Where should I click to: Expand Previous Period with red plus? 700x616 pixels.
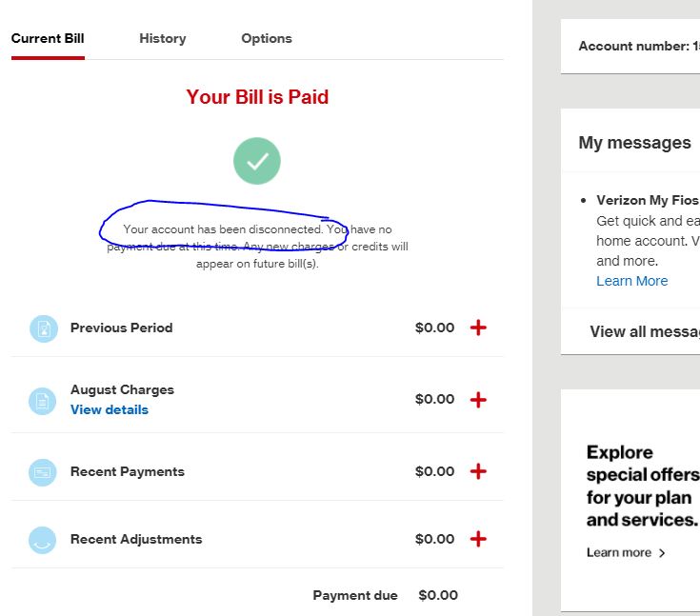point(478,328)
